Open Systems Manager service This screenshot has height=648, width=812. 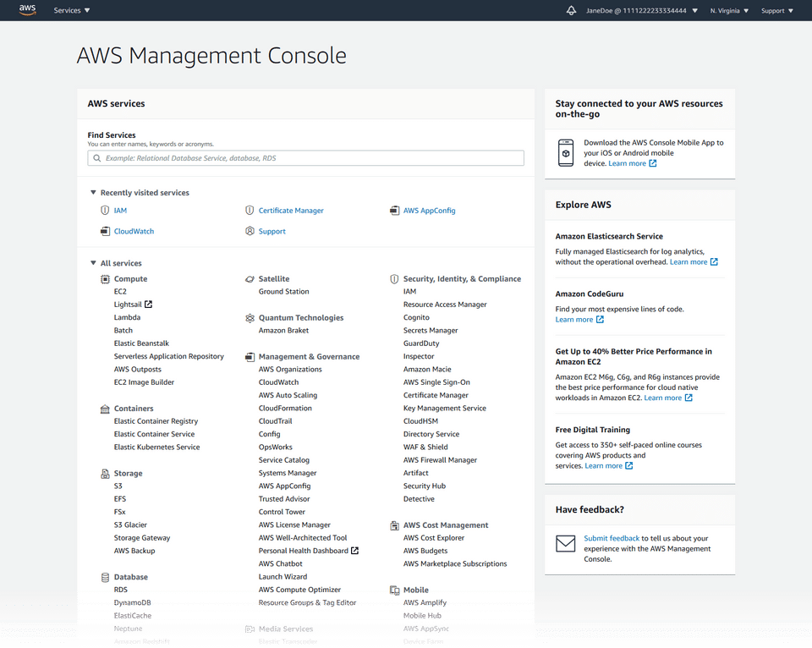(288, 473)
